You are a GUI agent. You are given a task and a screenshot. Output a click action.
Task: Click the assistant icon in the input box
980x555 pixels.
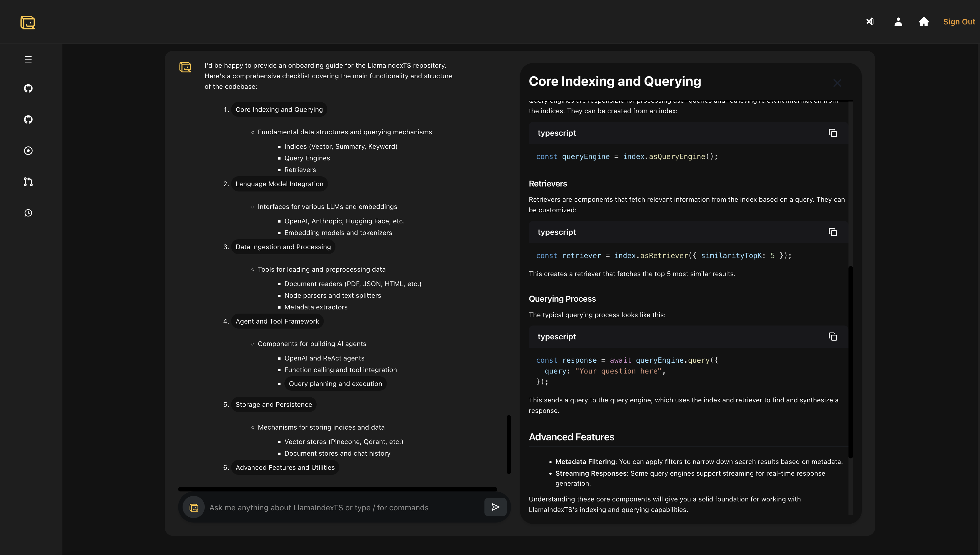[x=194, y=507]
